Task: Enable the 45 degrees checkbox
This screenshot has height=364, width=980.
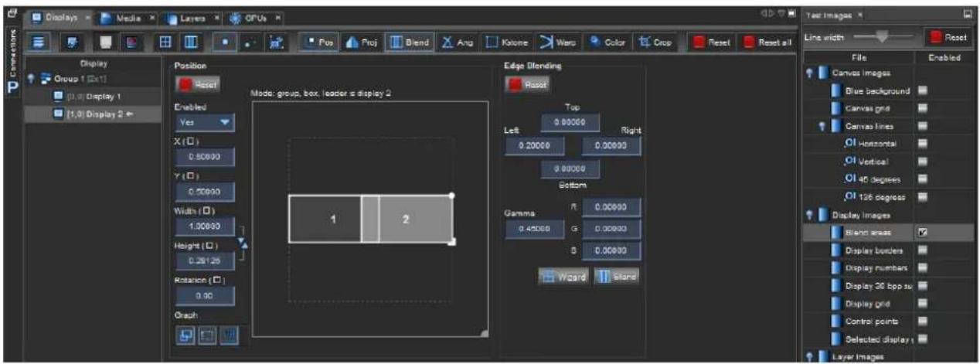Action: coord(923,179)
